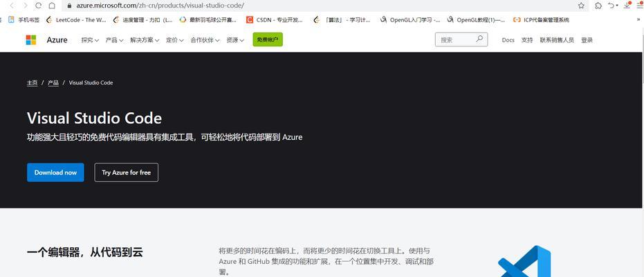Open the downloads icon in browser toolbar

click(627, 5)
